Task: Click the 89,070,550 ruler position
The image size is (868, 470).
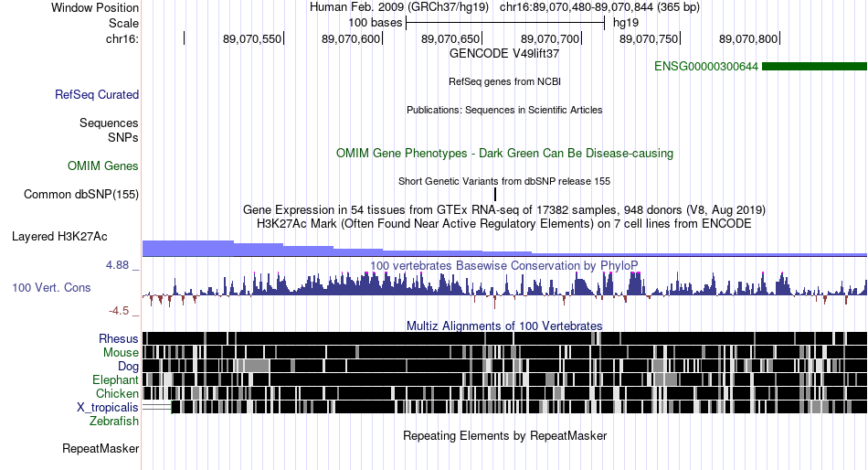Action: 252,38
